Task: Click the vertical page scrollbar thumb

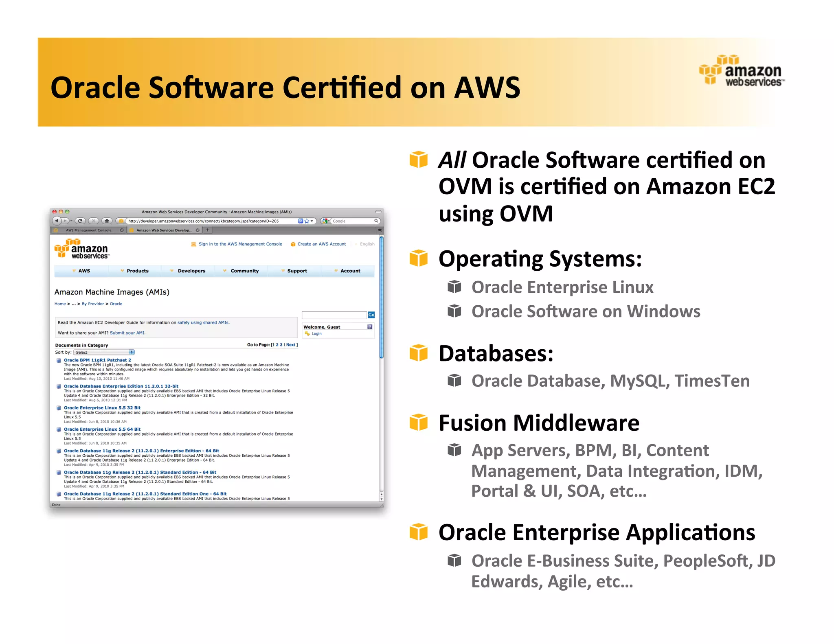Action: (x=382, y=297)
